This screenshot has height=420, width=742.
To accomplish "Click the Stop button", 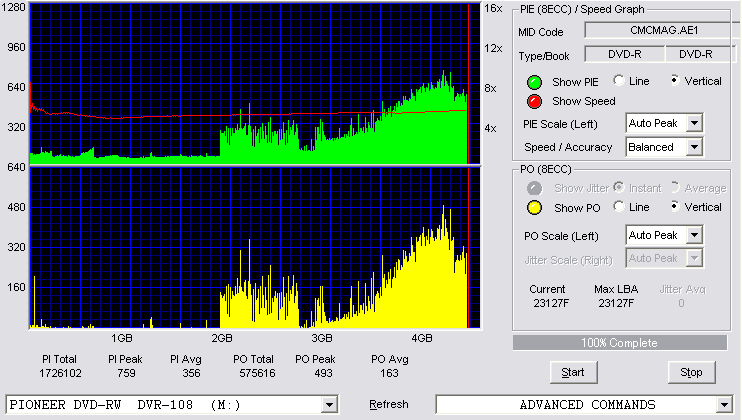I will pos(691,373).
